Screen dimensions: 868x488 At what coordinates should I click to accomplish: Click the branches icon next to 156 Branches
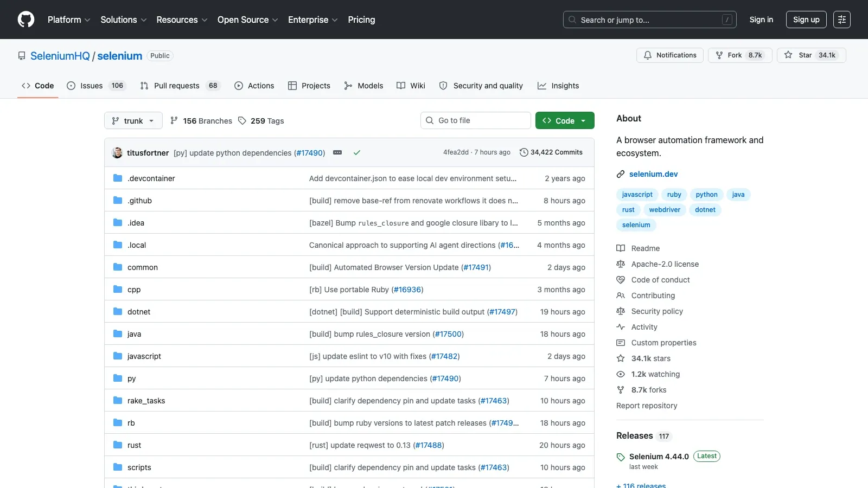[174, 120]
